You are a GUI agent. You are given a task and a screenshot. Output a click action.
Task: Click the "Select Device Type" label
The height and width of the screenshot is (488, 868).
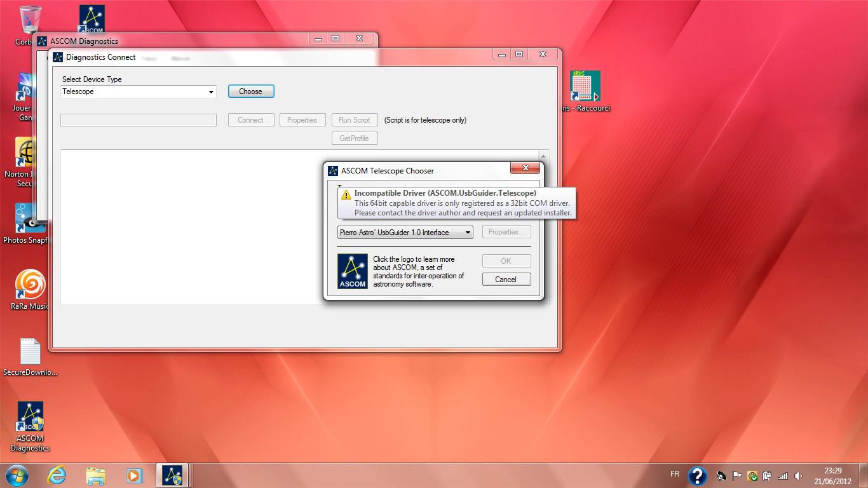click(92, 79)
